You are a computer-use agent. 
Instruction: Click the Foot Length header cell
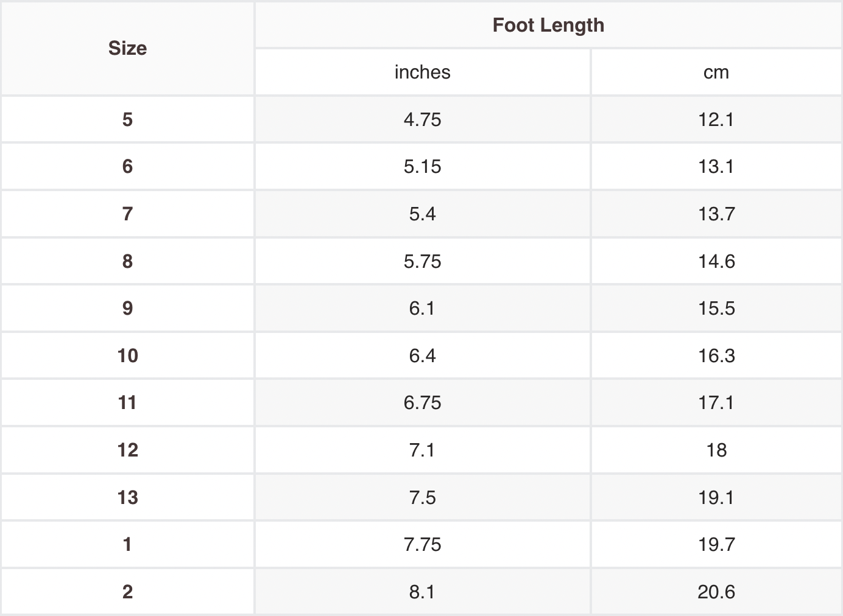coord(548,25)
